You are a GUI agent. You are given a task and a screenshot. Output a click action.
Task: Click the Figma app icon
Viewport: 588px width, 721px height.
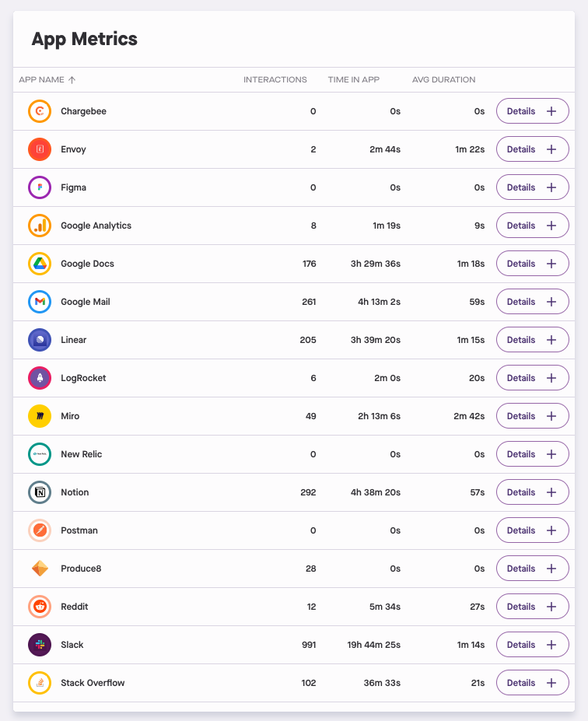click(x=40, y=187)
